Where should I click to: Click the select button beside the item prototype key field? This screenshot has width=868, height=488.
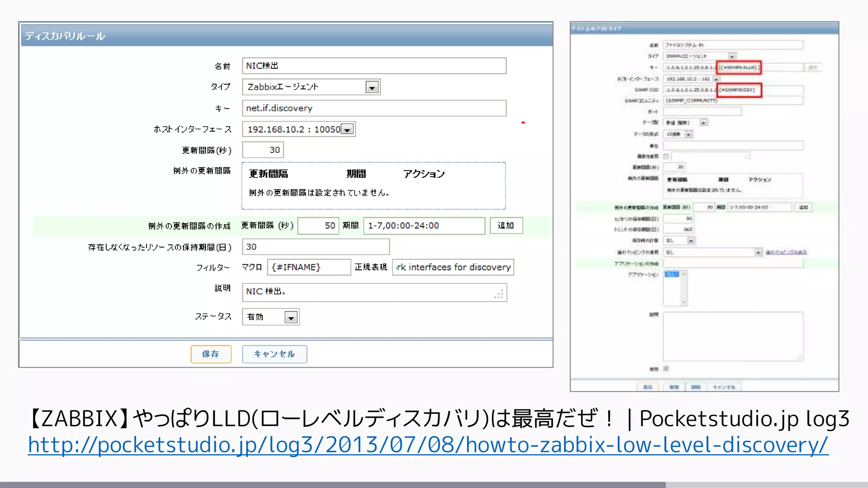click(813, 67)
